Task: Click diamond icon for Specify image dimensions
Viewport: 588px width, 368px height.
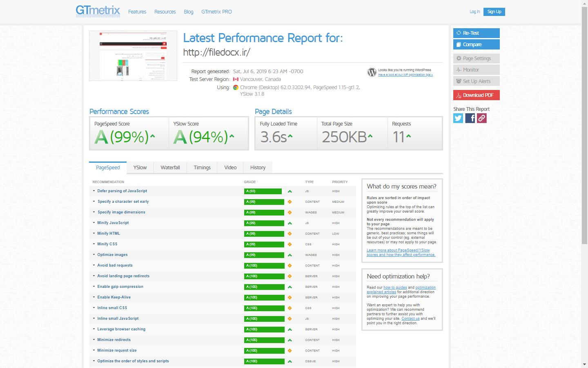Action: (x=290, y=213)
